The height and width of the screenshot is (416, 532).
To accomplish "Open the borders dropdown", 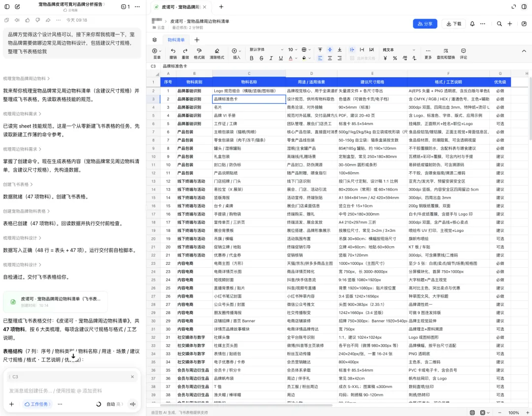I will [x=306, y=50].
